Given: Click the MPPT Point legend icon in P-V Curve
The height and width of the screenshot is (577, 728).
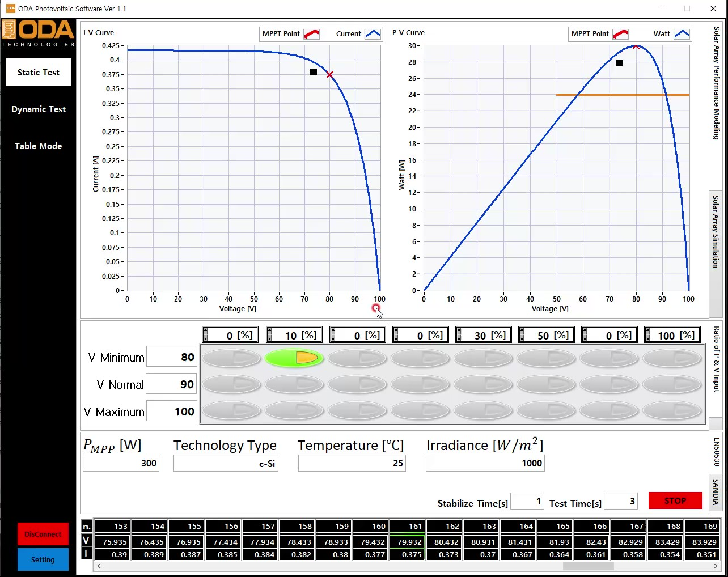Looking at the screenshot, I should [620, 34].
